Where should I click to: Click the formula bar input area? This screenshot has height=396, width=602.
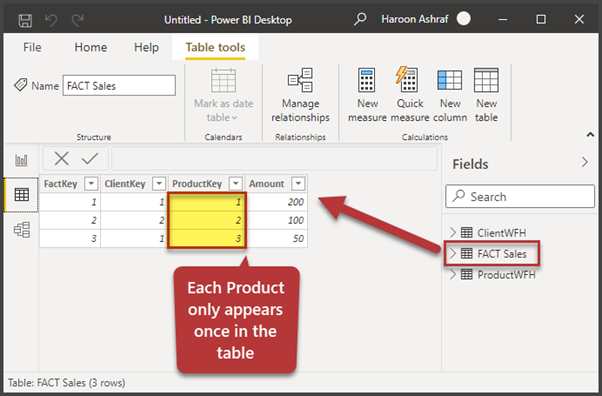point(274,158)
